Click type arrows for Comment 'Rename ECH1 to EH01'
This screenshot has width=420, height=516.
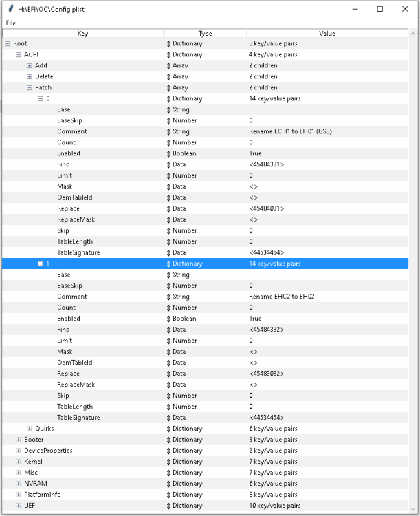click(x=168, y=131)
